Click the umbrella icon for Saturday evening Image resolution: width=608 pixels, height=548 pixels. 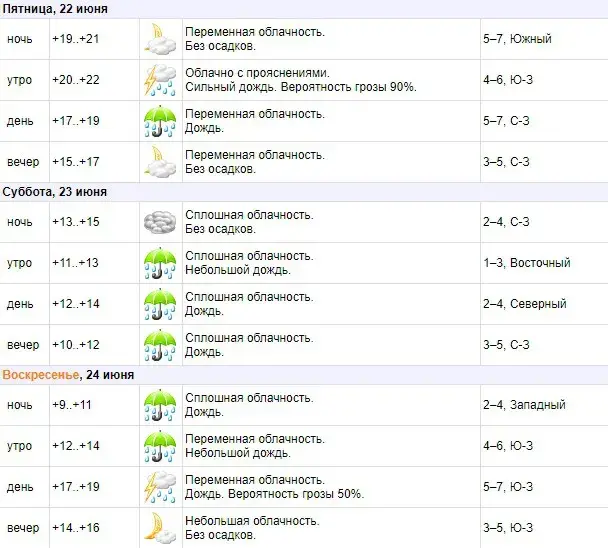[160, 346]
